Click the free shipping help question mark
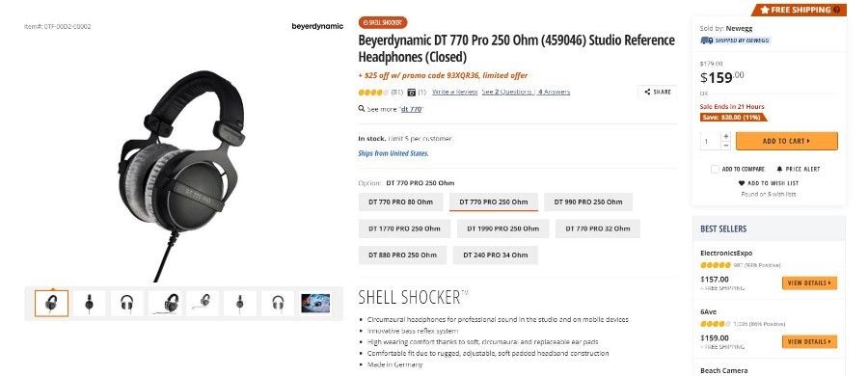This screenshot has width=868, height=376. pyautogui.click(x=836, y=10)
